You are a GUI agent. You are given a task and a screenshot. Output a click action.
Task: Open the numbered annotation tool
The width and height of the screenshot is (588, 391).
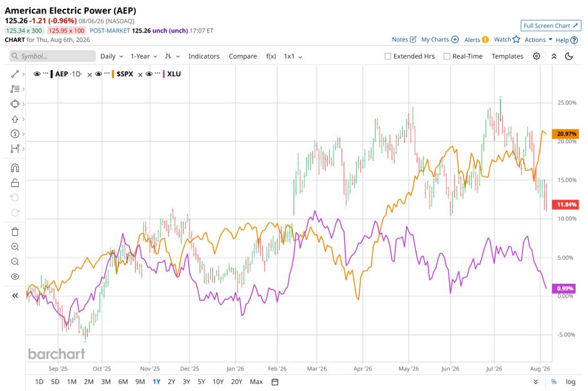(15, 134)
